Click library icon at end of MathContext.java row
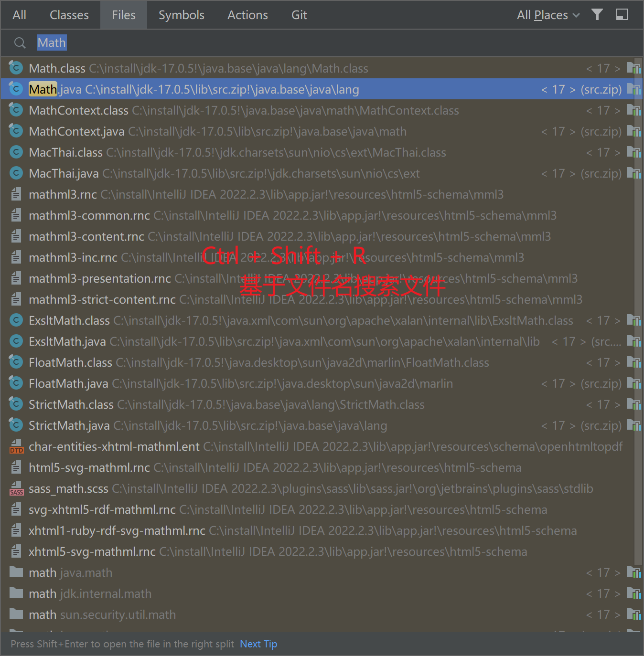Image resolution: width=644 pixels, height=656 pixels. pos(634,131)
